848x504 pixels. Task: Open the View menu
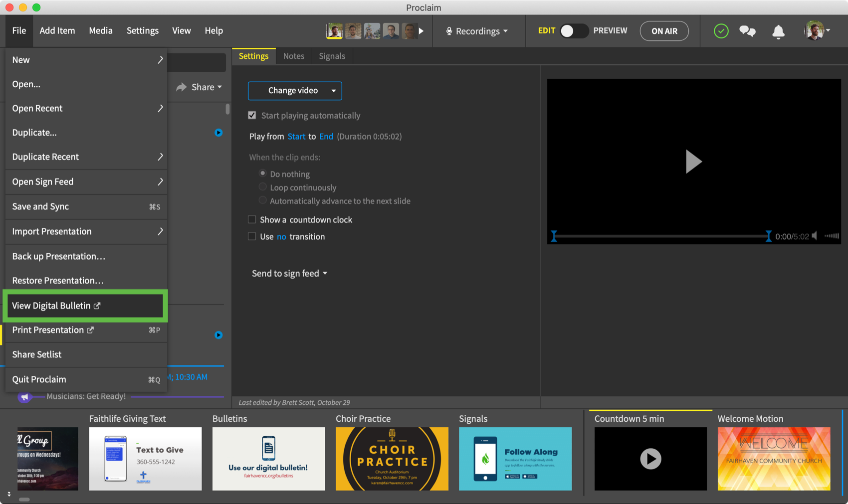(182, 31)
